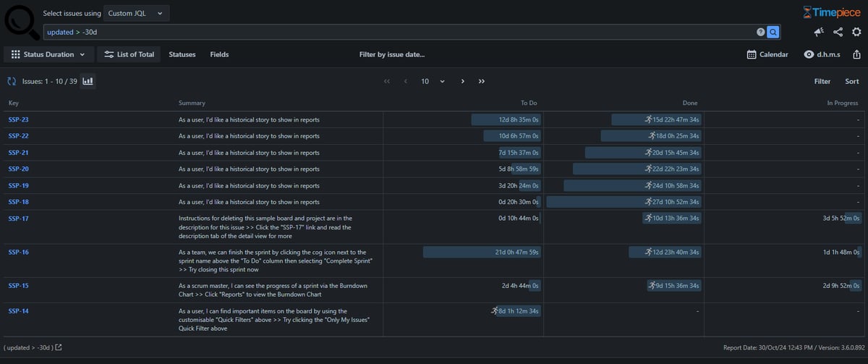
Task: Open the Statuses menu
Action: click(182, 54)
